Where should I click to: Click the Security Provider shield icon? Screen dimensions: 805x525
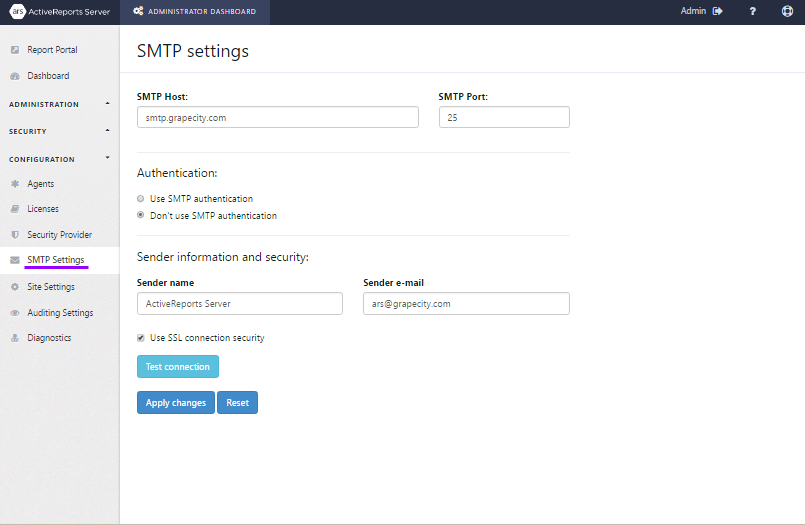[x=15, y=235]
